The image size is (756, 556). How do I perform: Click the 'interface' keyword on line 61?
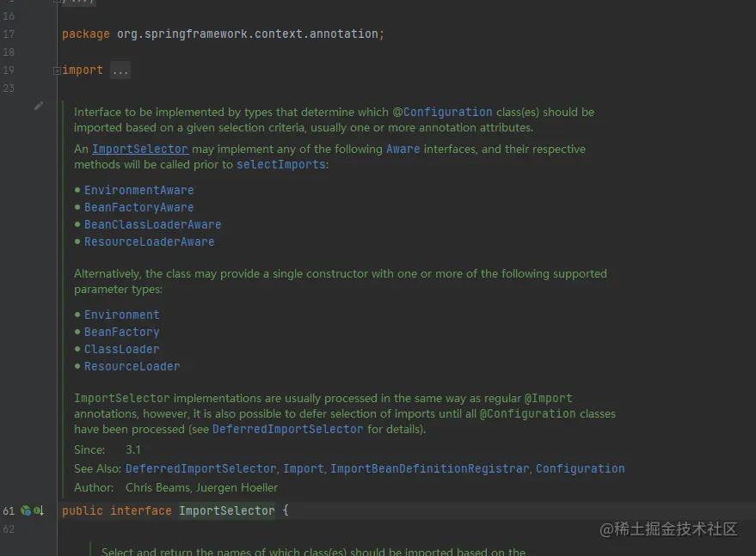(x=141, y=510)
